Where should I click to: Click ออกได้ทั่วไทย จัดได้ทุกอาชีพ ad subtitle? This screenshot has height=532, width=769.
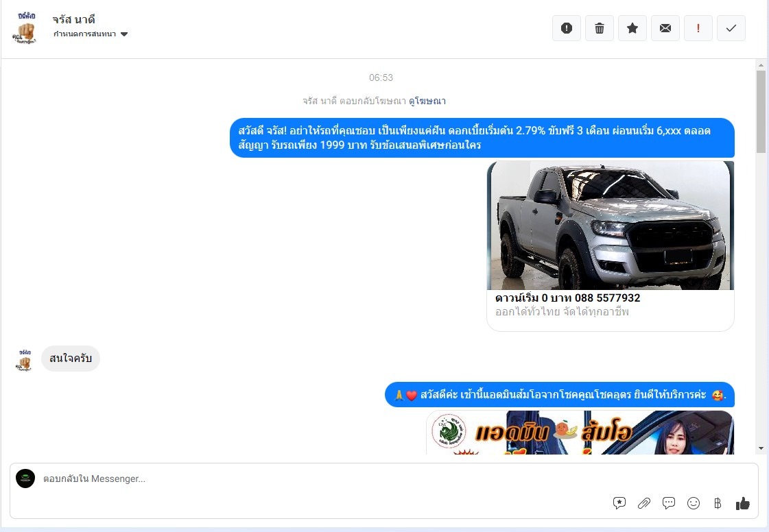[562, 312]
